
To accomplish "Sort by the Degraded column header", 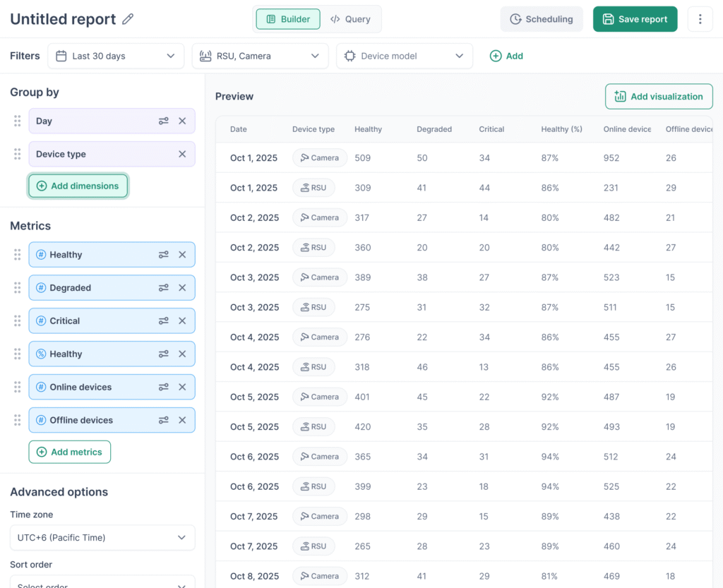I will [434, 129].
